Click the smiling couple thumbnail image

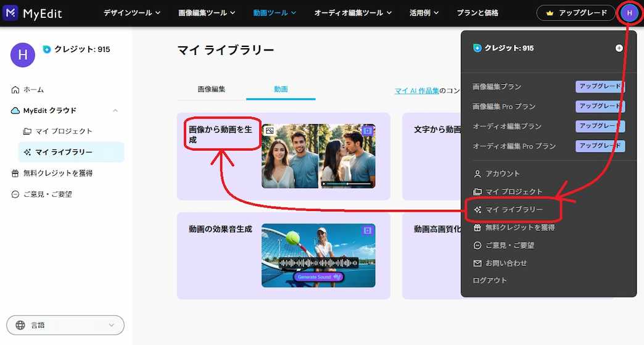[290, 156]
